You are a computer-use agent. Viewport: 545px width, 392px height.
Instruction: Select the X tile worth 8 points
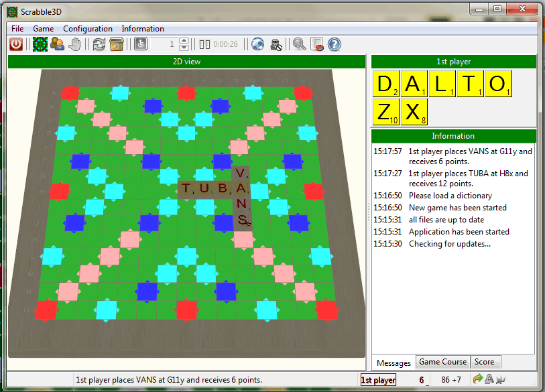(414, 112)
